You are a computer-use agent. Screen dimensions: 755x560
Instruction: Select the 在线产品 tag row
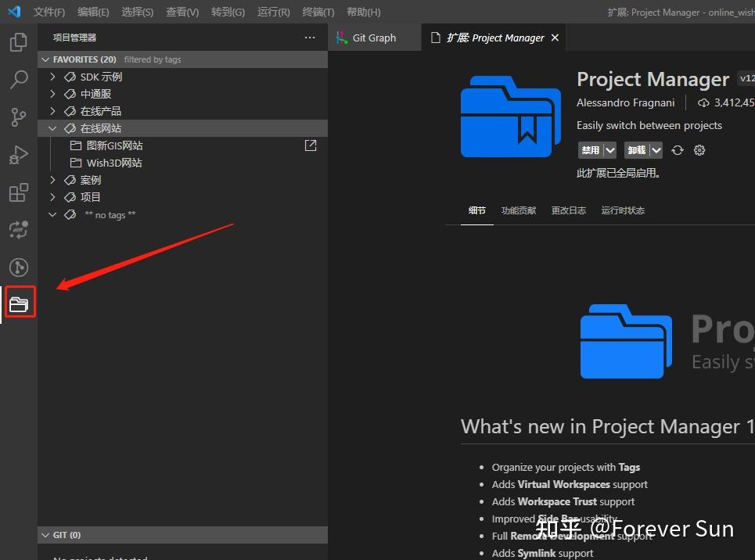pos(182,111)
